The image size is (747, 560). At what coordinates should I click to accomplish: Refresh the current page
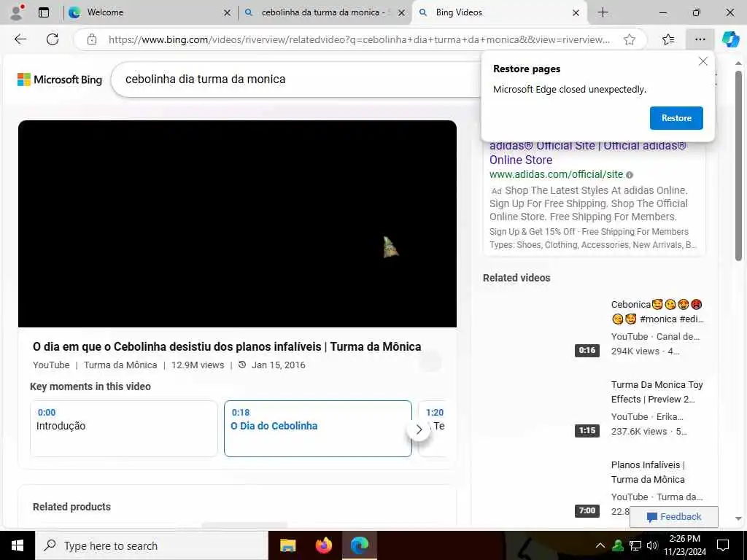[53, 39]
